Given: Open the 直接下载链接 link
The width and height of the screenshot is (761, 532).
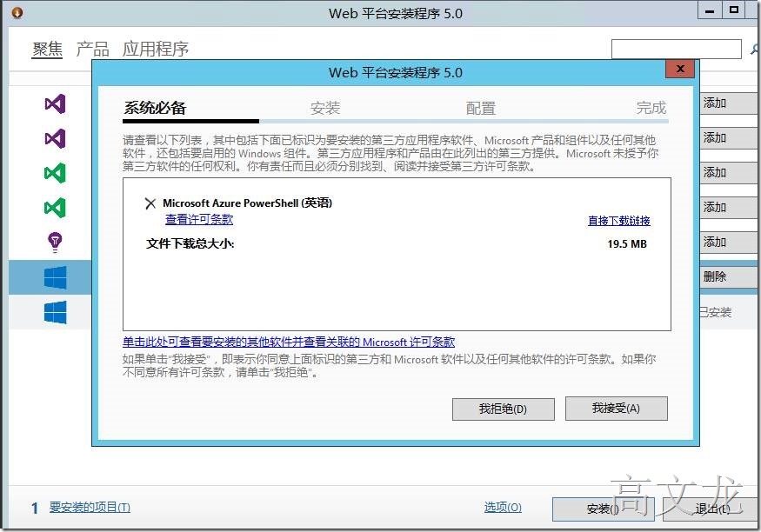Looking at the screenshot, I should 618,221.
